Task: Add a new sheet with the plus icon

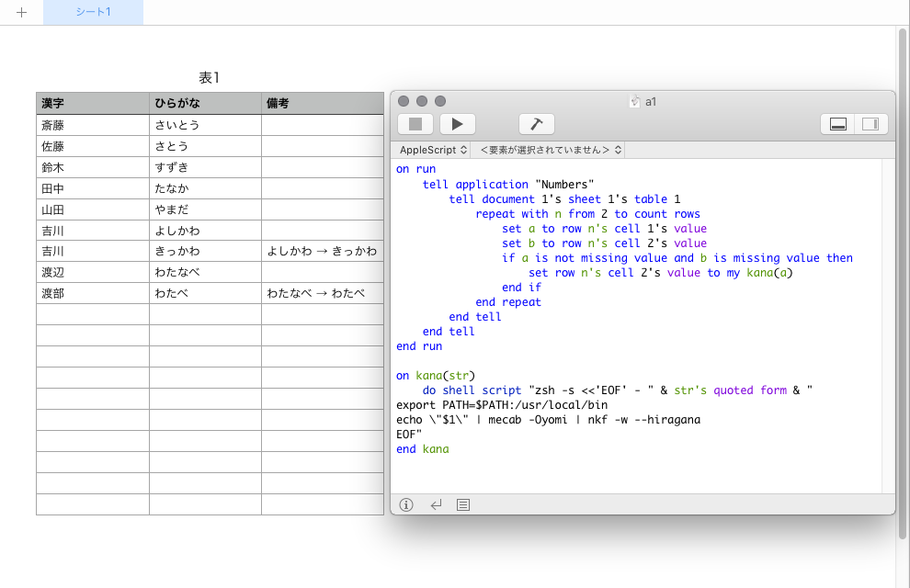Action: (x=21, y=13)
